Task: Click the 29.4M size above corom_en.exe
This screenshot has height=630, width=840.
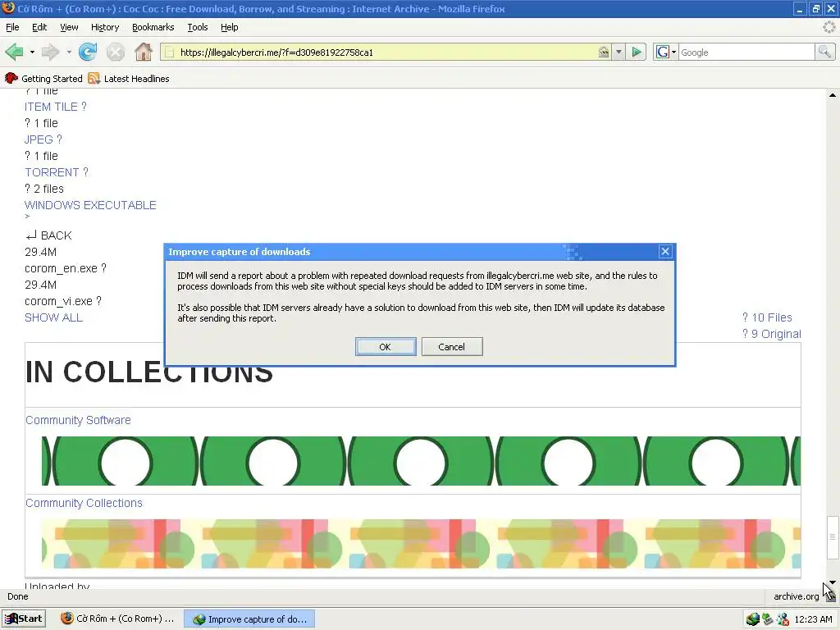Action: [41, 252]
